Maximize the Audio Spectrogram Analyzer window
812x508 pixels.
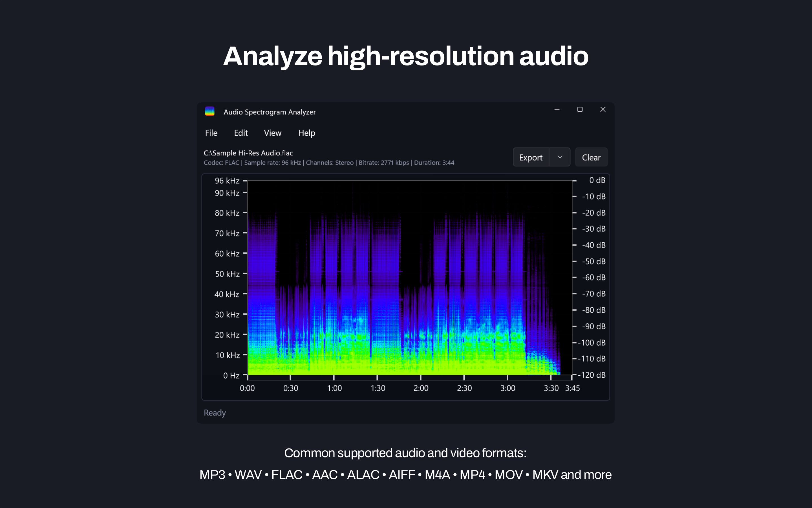click(x=580, y=110)
